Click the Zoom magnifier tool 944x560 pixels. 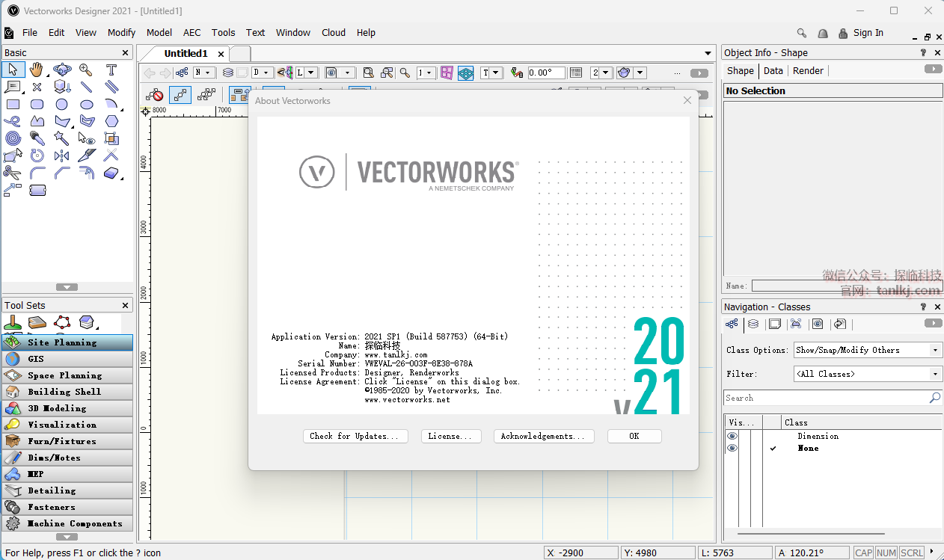[86, 70]
